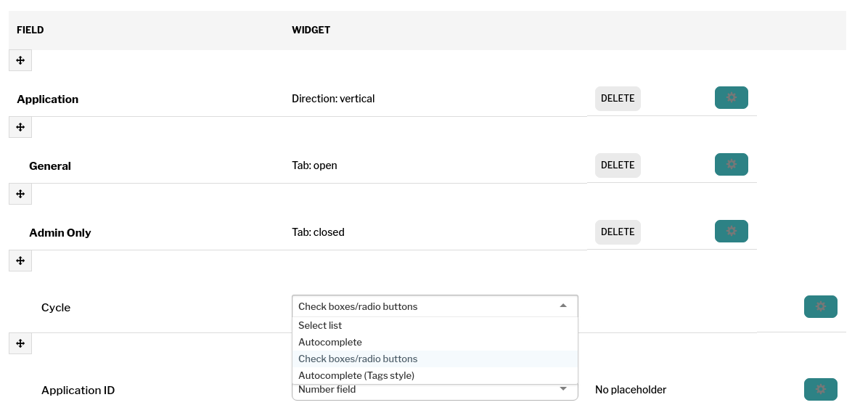
Task: Click the drag handle above General row
Action: pyautogui.click(x=20, y=127)
